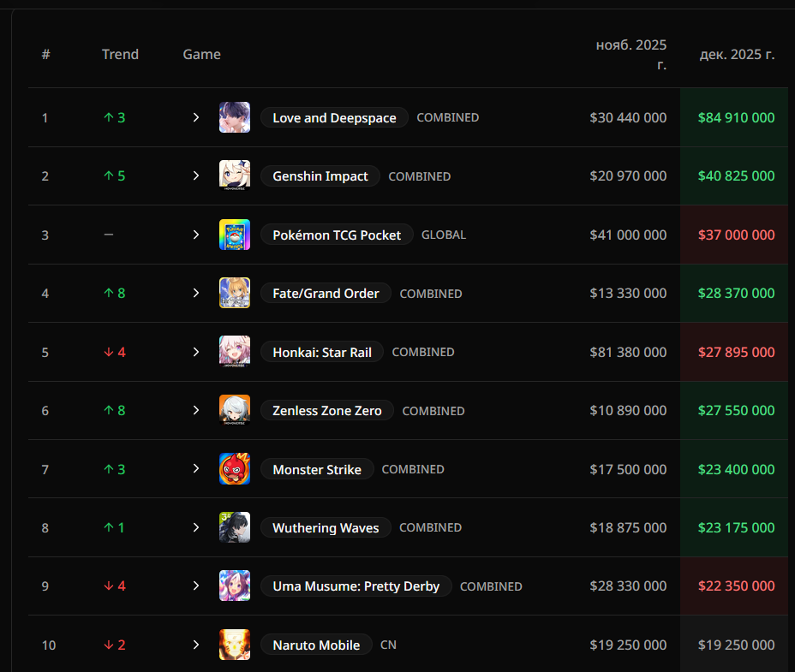
Task: Expand the Naruto Mobile row chevron
Action: 196,645
